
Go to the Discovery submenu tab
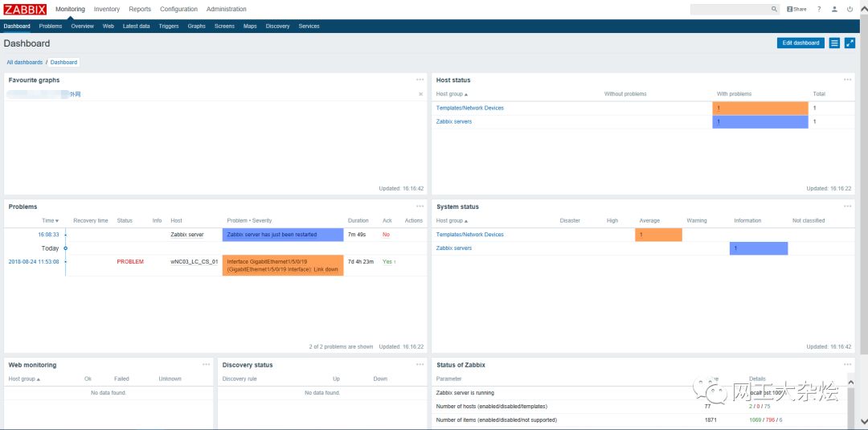[277, 26]
